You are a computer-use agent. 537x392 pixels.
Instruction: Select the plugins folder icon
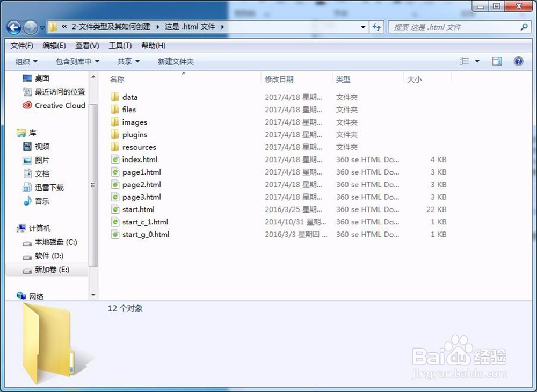tap(115, 135)
